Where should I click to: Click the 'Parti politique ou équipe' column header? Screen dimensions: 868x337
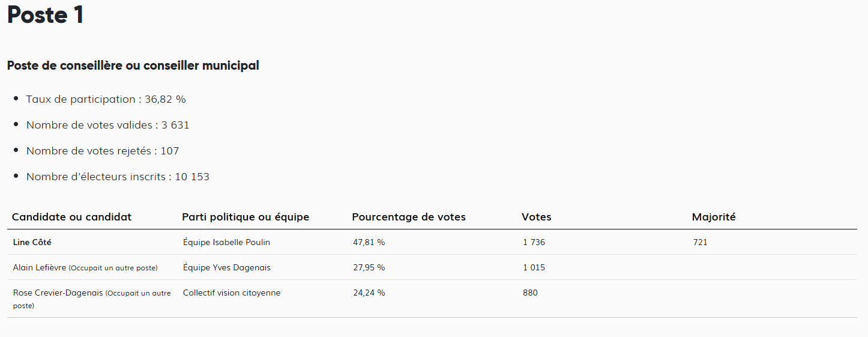(246, 217)
